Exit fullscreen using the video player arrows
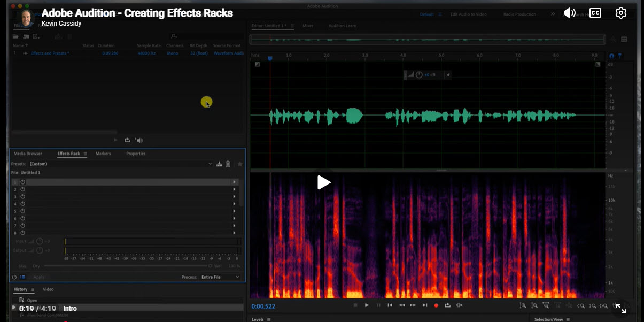644x322 pixels. (620, 309)
